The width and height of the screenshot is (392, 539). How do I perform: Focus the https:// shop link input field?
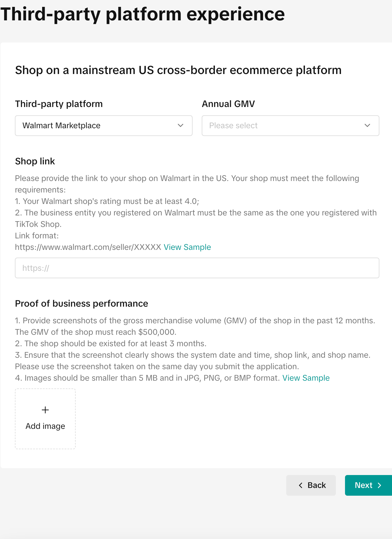pyautogui.click(x=197, y=268)
